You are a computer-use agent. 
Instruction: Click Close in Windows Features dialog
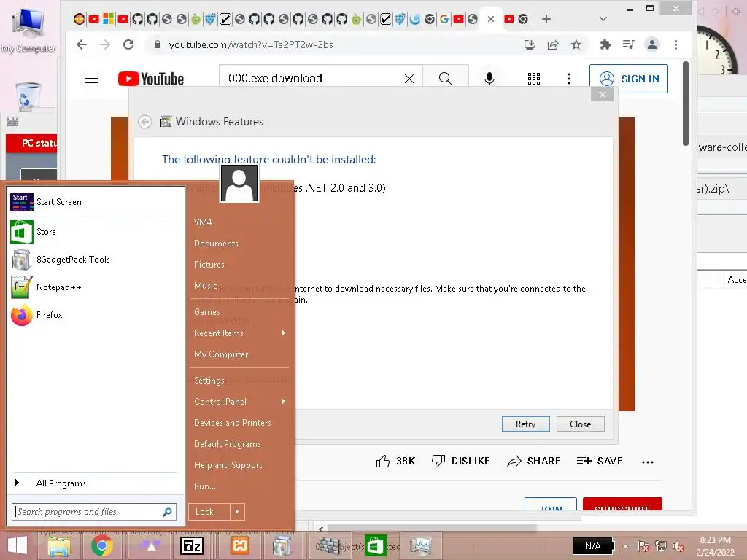(x=580, y=424)
